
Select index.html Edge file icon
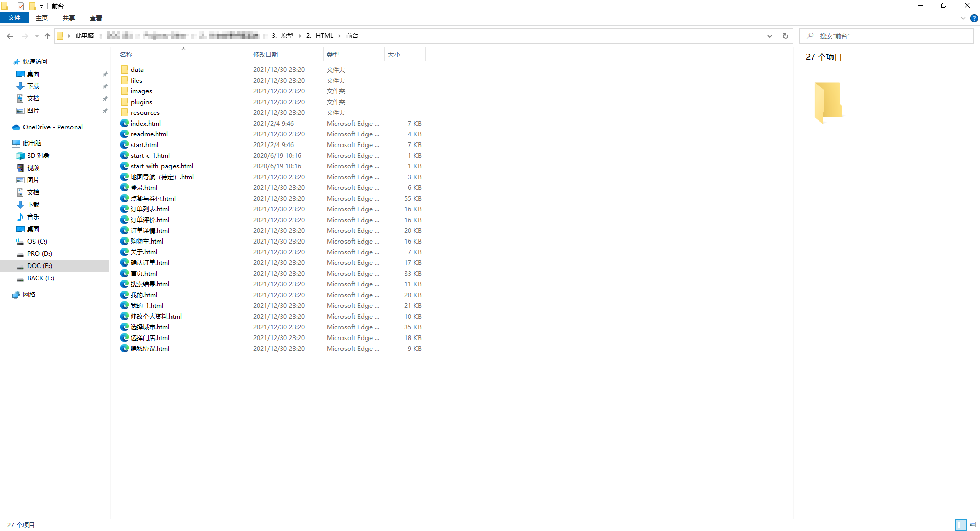click(125, 123)
